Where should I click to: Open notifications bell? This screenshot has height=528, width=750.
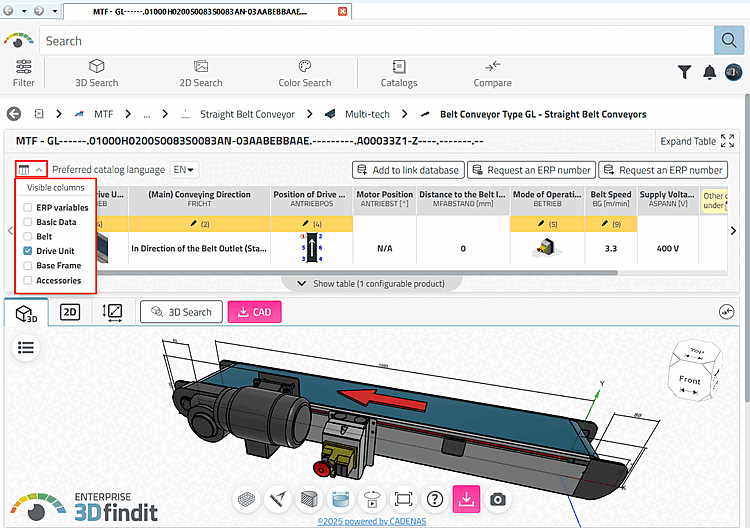(709, 72)
